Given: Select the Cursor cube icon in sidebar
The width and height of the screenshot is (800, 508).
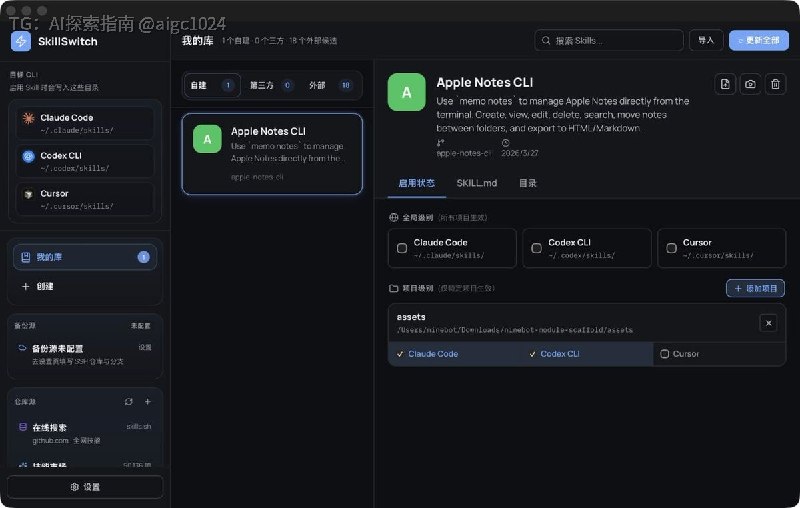Looking at the screenshot, I should click(29, 194).
